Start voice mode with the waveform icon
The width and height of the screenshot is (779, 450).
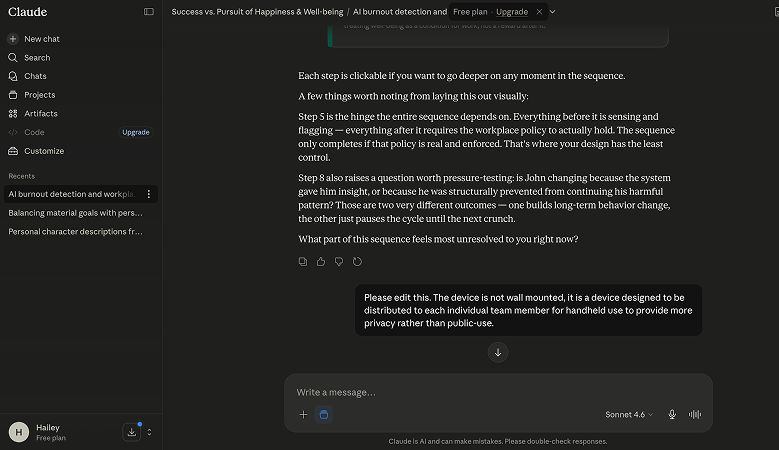(x=695, y=414)
